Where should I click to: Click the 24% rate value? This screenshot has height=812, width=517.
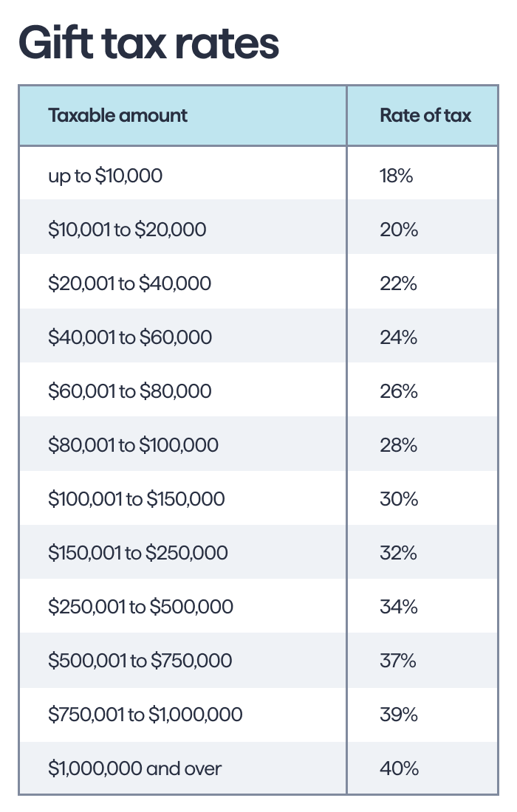(398, 337)
